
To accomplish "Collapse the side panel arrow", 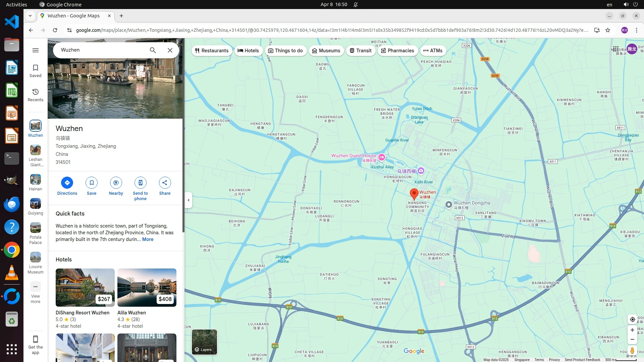I will (189, 200).
